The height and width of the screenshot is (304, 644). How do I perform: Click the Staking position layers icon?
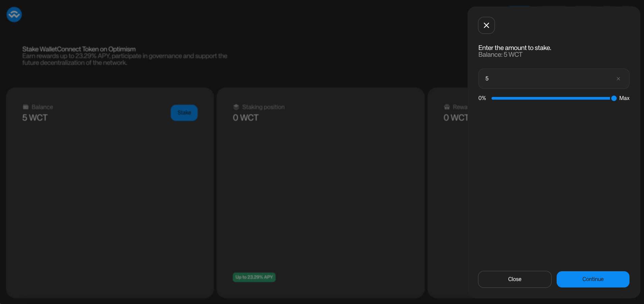[x=236, y=107]
